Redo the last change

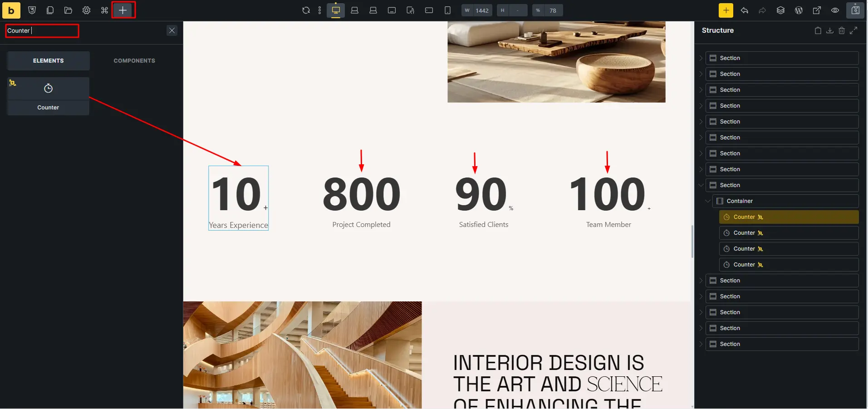coord(762,10)
